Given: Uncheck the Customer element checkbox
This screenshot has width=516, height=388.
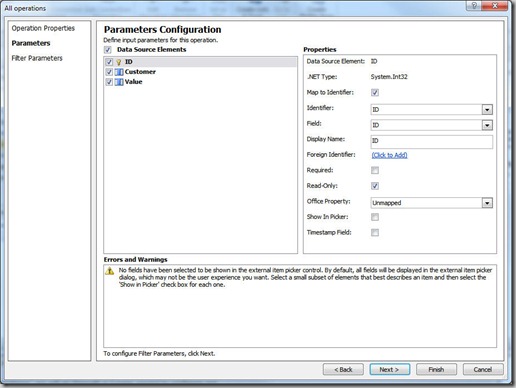Looking at the screenshot, I should click(x=109, y=72).
